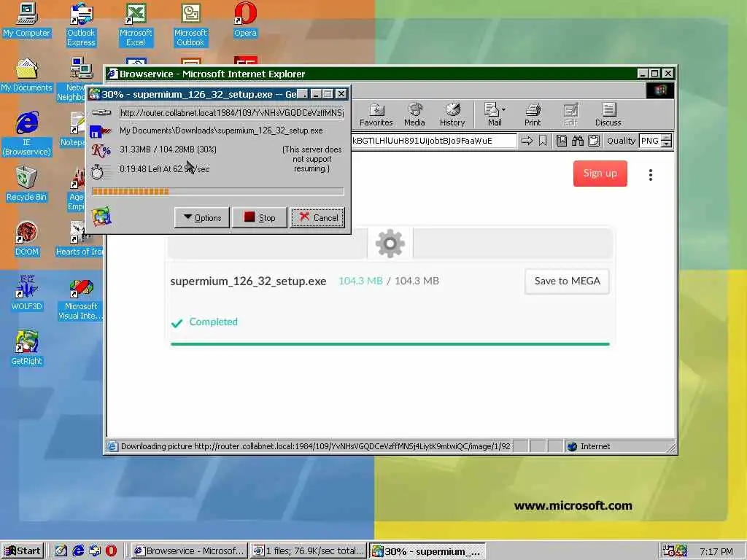Viewport: 747px width, 560px height.
Task: Click the Mail toolbar icon
Action: pos(492,114)
